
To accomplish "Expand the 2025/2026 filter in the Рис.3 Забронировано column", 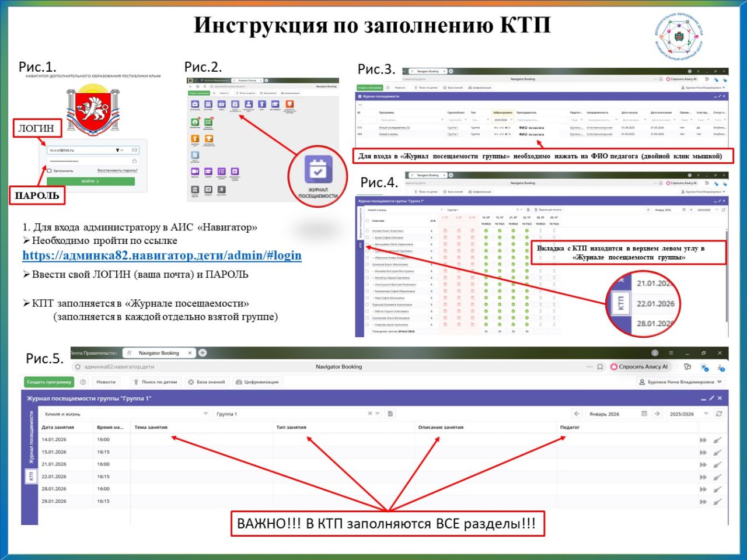I will tap(512, 120).
